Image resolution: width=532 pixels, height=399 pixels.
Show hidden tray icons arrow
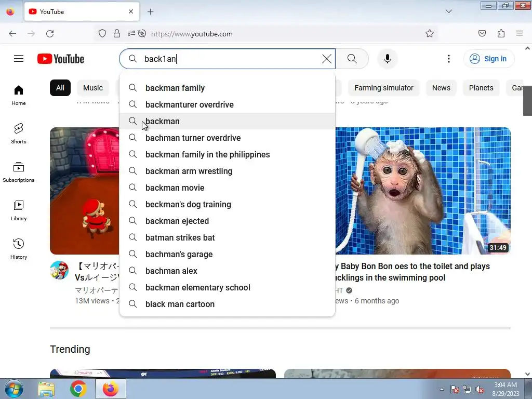click(442, 389)
